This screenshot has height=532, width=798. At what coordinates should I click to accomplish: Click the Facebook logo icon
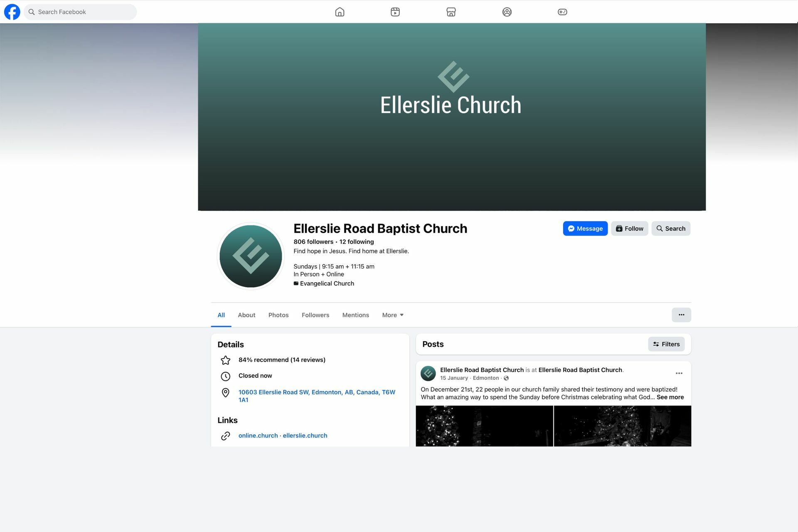click(x=12, y=12)
